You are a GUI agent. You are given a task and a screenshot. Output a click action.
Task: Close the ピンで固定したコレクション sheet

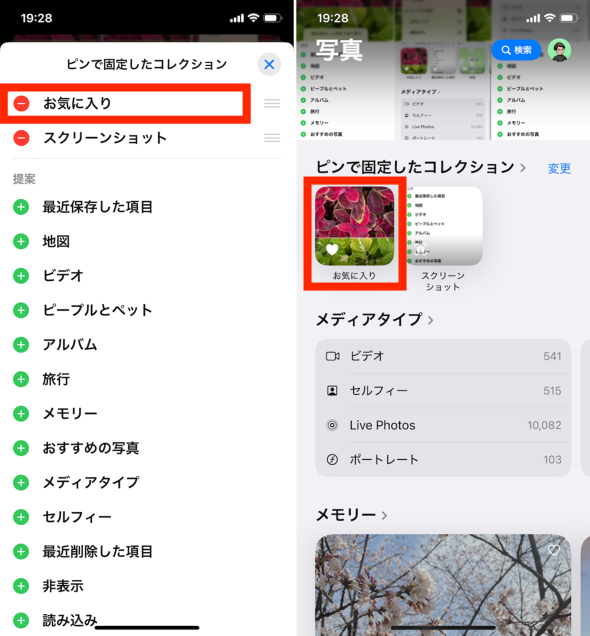coord(269,64)
